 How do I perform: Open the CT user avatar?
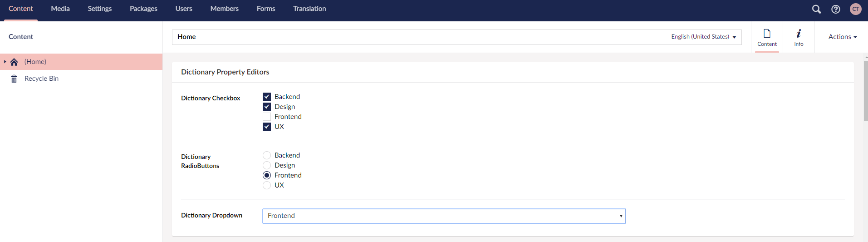pos(856,9)
